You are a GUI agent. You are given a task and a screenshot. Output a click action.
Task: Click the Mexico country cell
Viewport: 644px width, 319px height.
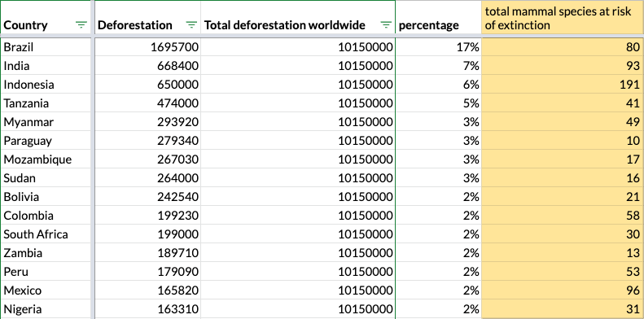[45, 291]
